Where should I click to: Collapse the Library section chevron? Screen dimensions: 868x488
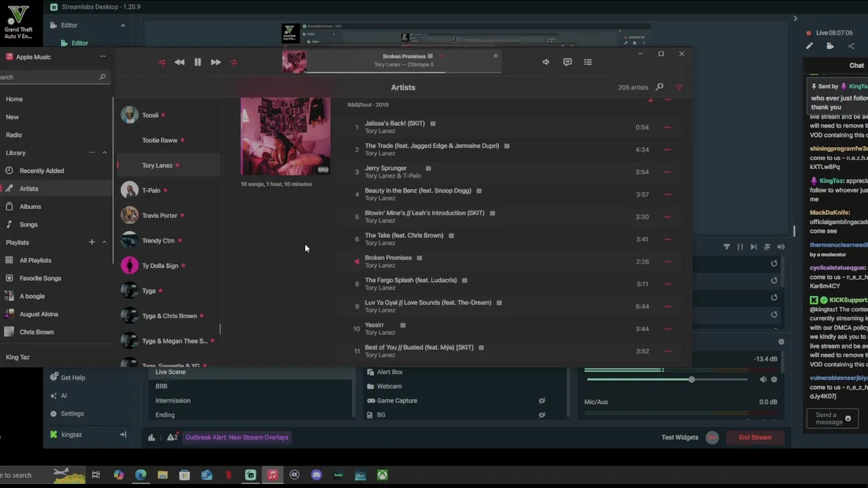click(104, 153)
